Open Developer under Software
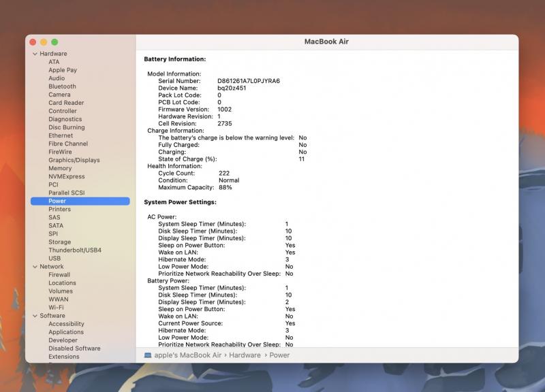This screenshot has width=545, height=392. pyautogui.click(x=63, y=340)
